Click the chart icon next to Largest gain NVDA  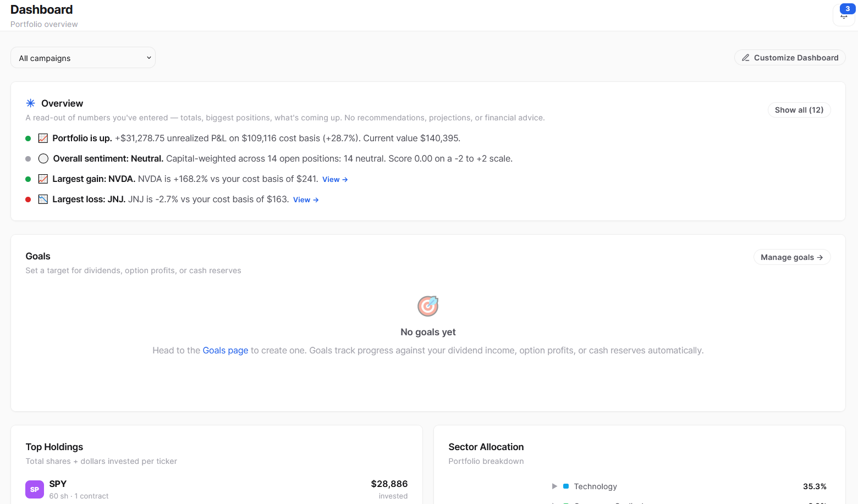click(43, 179)
